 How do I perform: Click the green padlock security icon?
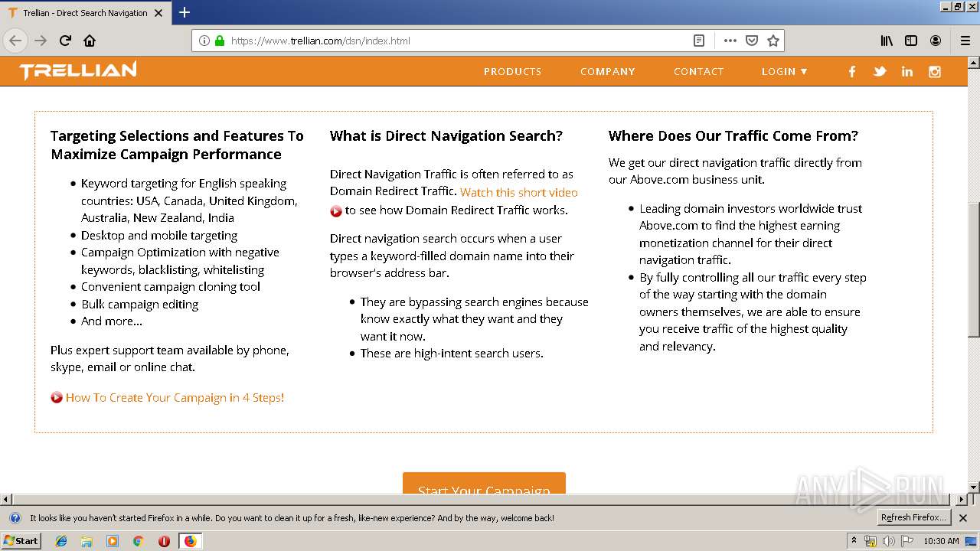pyautogui.click(x=219, y=41)
